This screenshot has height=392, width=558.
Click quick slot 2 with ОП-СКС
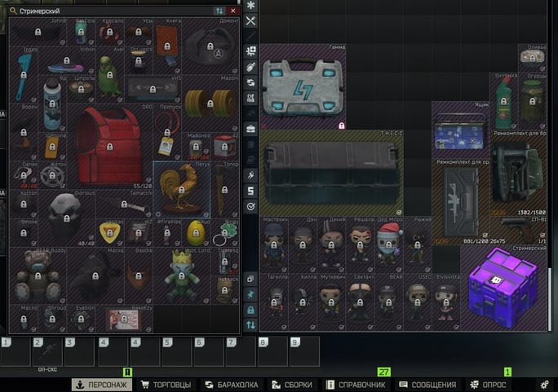pyautogui.click(x=47, y=352)
